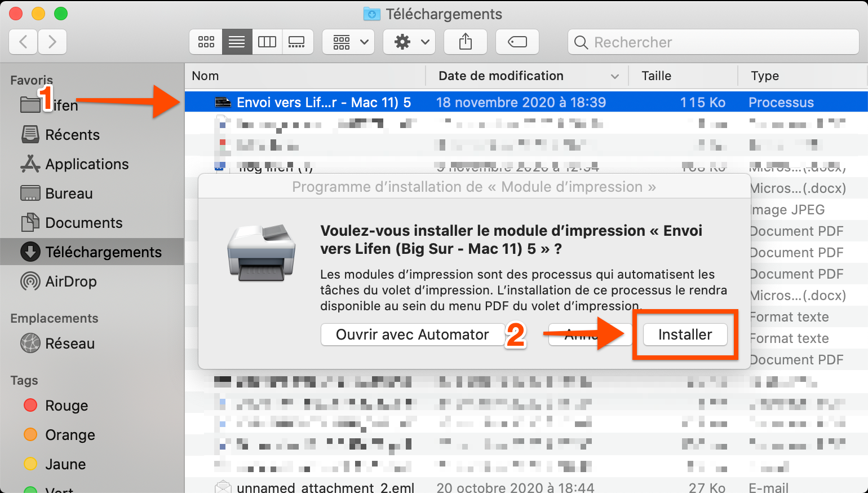The height and width of the screenshot is (493, 868).
Task: Click the 18 novembre 2020 à 18:39 date
Action: point(521,102)
